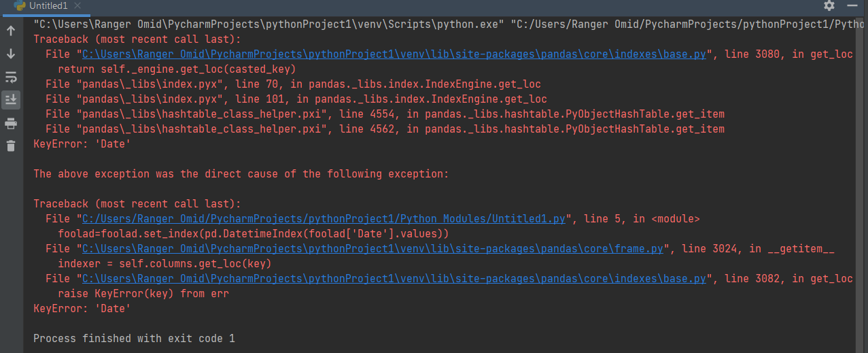868x353 pixels.
Task: Jump up the stack trace
Action: coord(11,31)
